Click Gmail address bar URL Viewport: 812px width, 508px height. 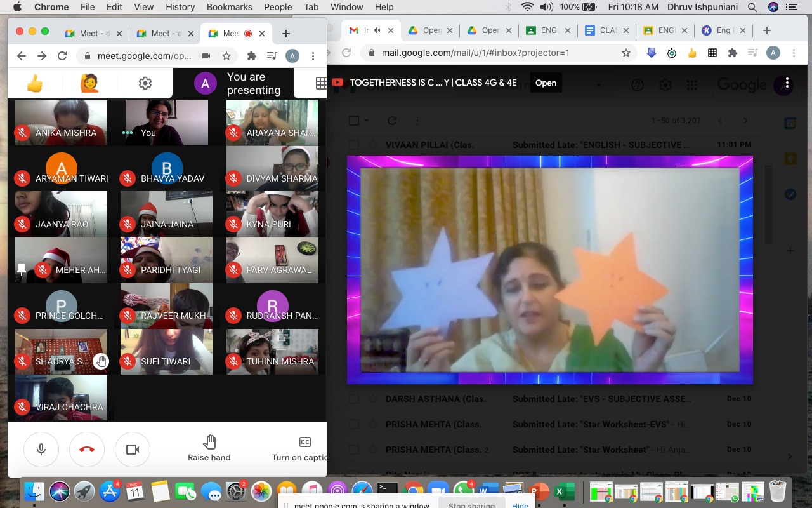click(x=475, y=53)
